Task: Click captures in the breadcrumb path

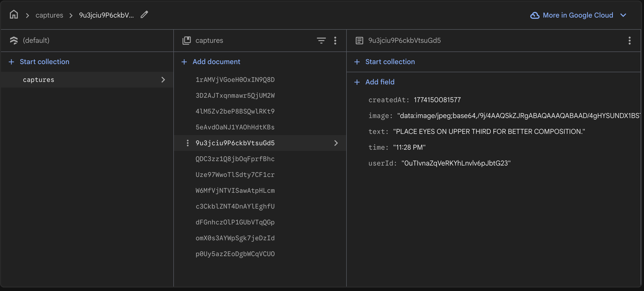Action: tap(49, 15)
